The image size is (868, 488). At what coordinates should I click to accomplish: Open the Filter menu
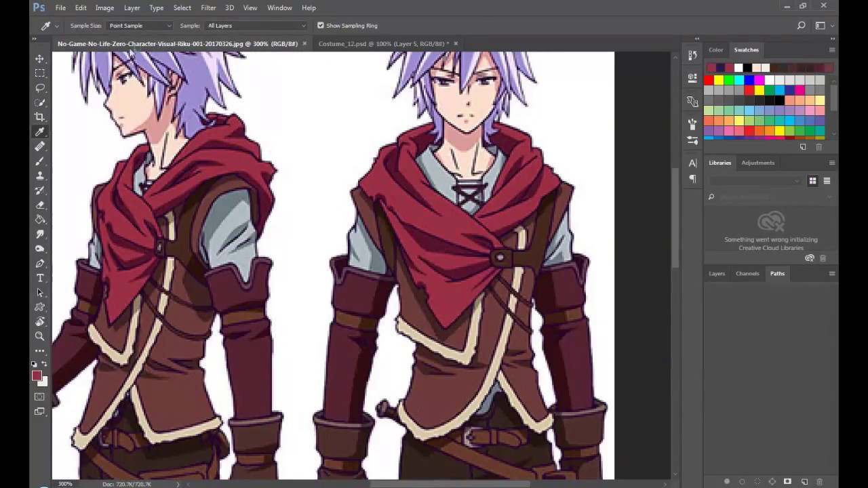coord(208,7)
